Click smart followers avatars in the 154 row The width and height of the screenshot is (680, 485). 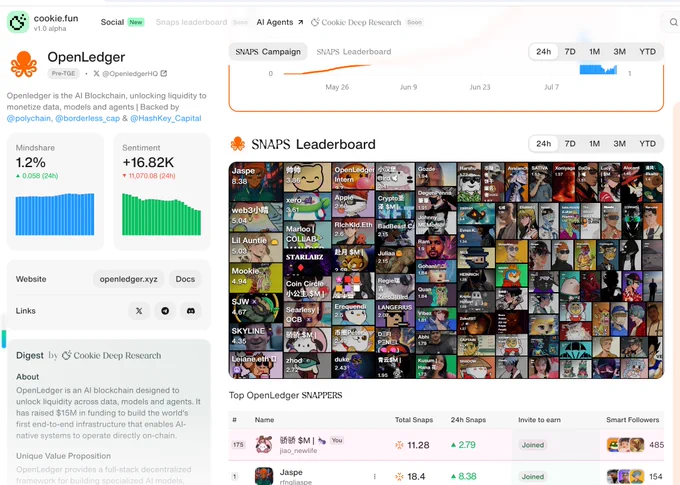click(625, 476)
